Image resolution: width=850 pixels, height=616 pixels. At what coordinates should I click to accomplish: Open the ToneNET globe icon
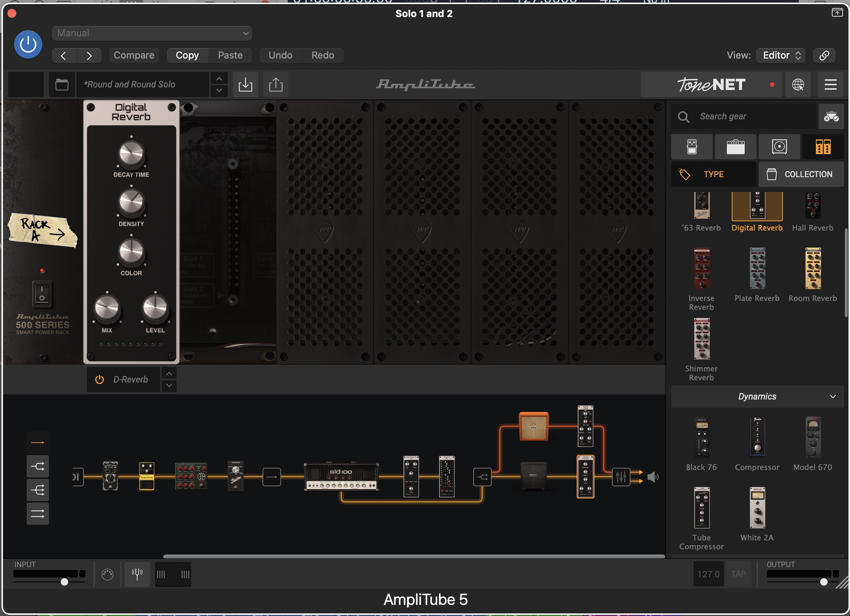click(798, 85)
